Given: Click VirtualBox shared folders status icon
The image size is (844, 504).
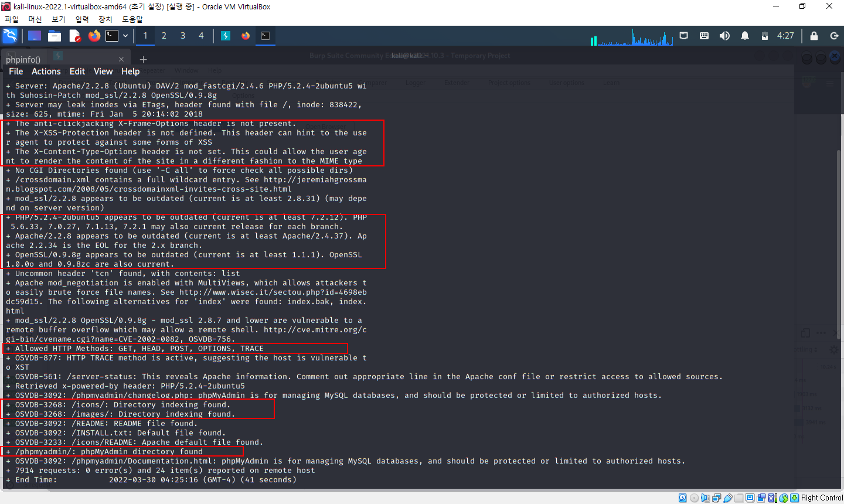Looking at the screenshot, I should tap(738, 498).
